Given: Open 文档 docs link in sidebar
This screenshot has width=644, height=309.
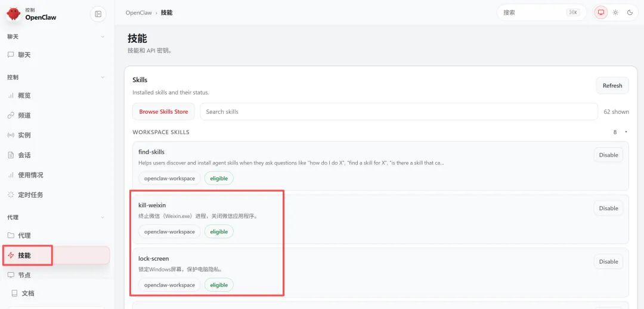Looking at the screenshot, I should click(23, 294).
